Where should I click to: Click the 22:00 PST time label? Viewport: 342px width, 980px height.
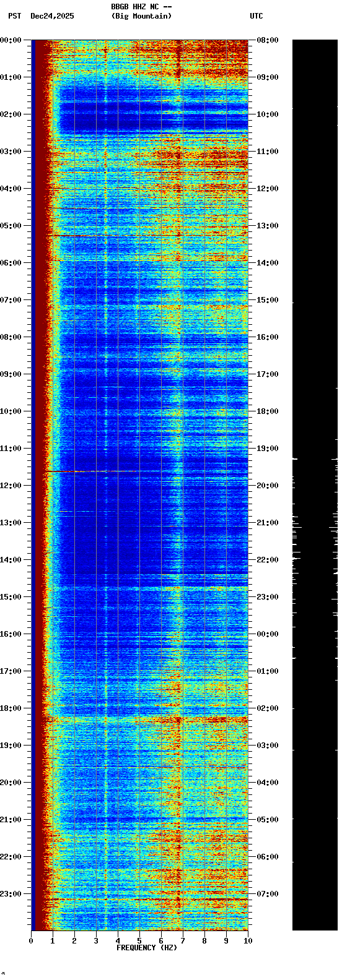tap(11, 857)
